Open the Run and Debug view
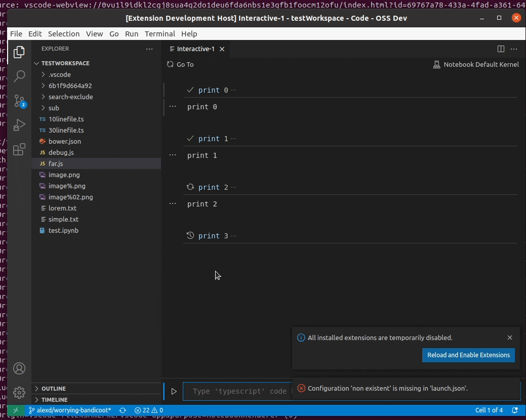Viewport: 526px width, 420px height. coord(19,125)
